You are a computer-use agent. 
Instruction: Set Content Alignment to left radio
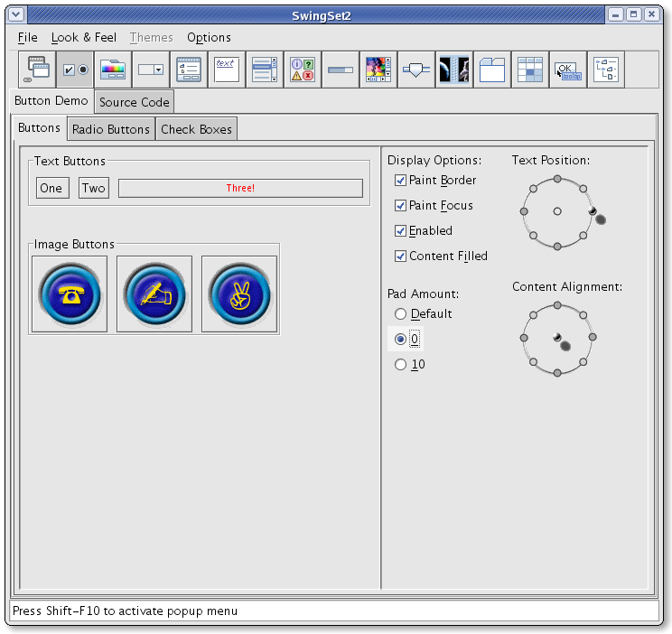click(524, 338)
